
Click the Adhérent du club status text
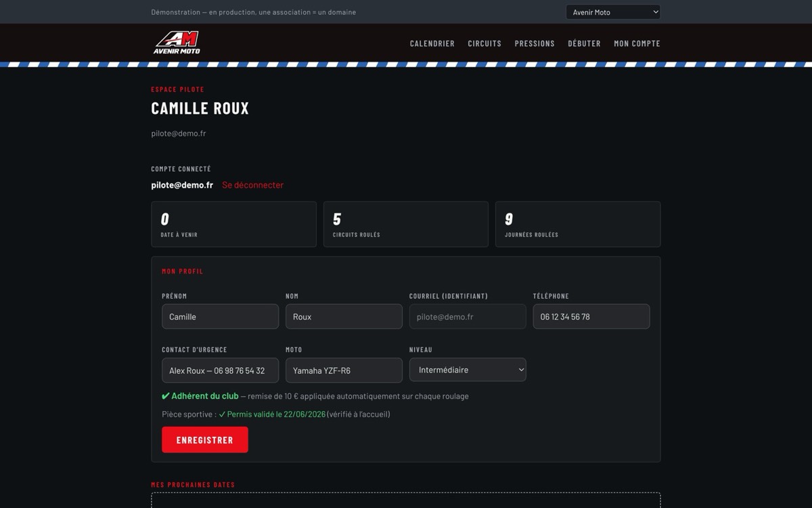[200, 396]
